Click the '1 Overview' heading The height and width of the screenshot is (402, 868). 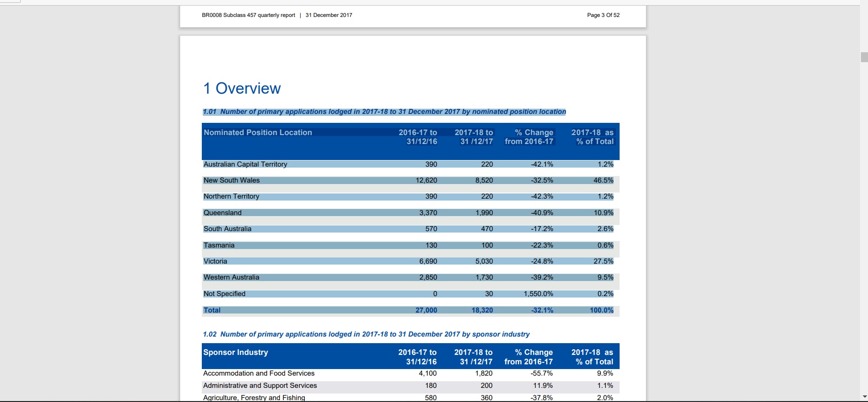pos(242,88)
